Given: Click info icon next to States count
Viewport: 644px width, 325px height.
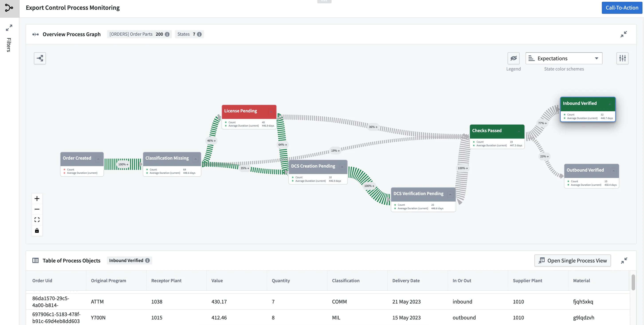Looking at the screenshot, I should (x=199, y=34).
